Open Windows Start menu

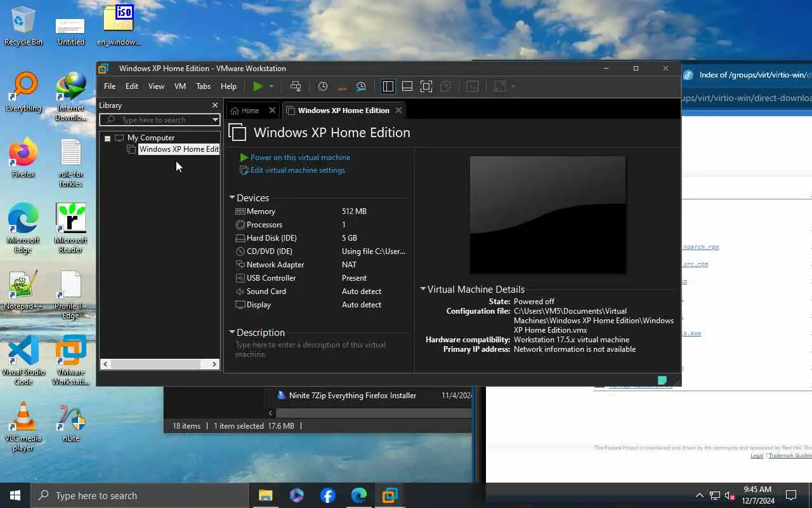click(x=15, y=495)
